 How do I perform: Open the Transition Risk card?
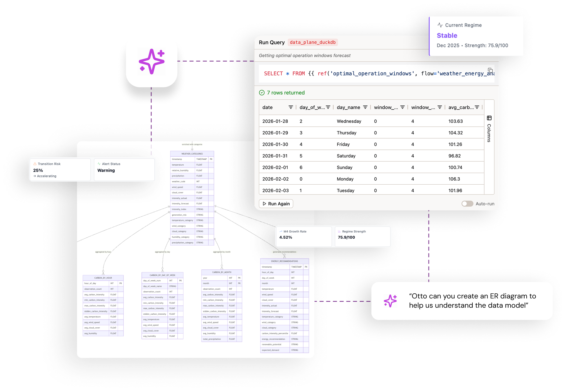pyautogui.click(x=60, y=170)
